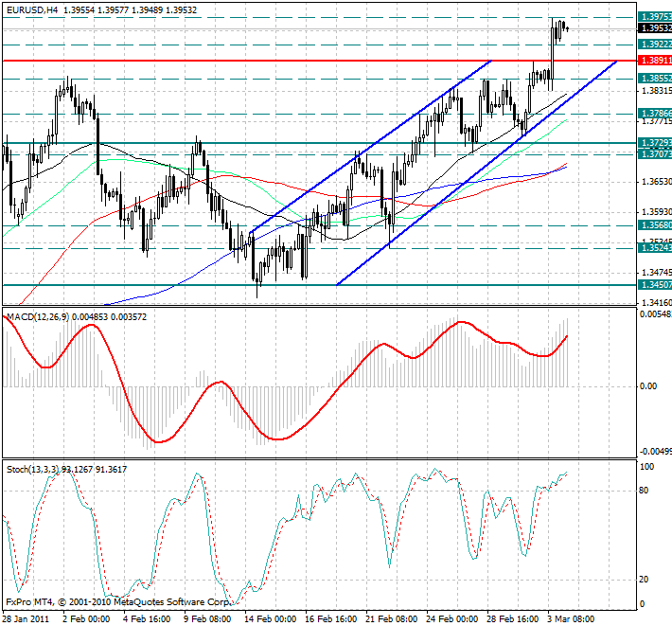Click the MACD 0.00 zero axis value
This screenshot has width=672, height=626.
pos(648,386)
